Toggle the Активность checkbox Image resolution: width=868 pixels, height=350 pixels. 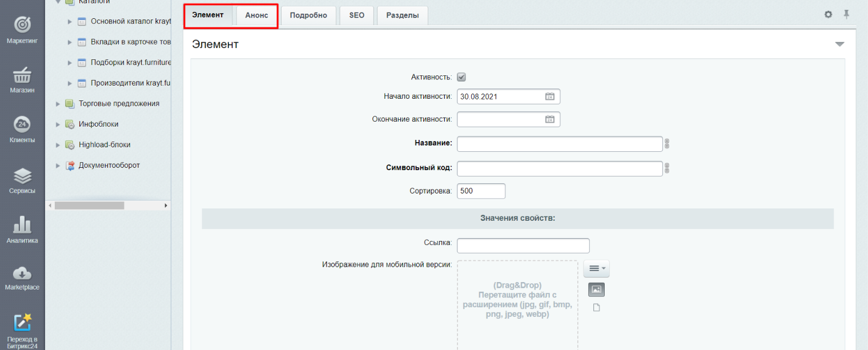(461, 77)
